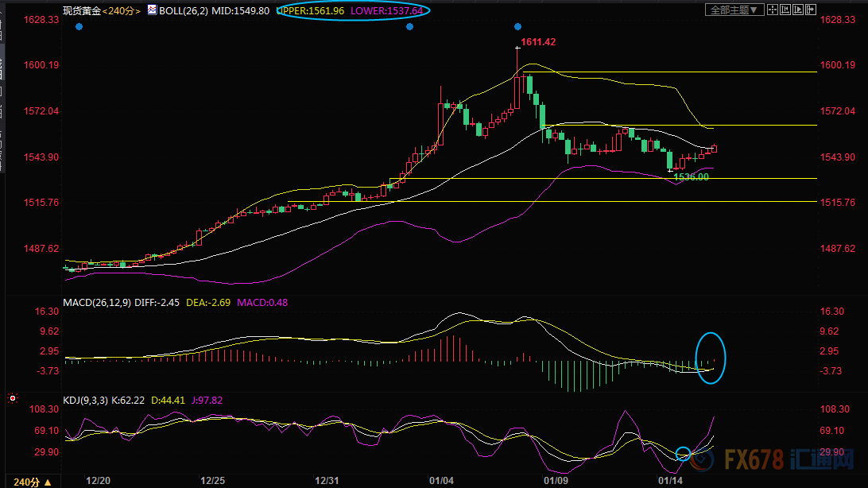Click the 现货黄金 instrument title
868x488 pixels.
pos(82,10)
